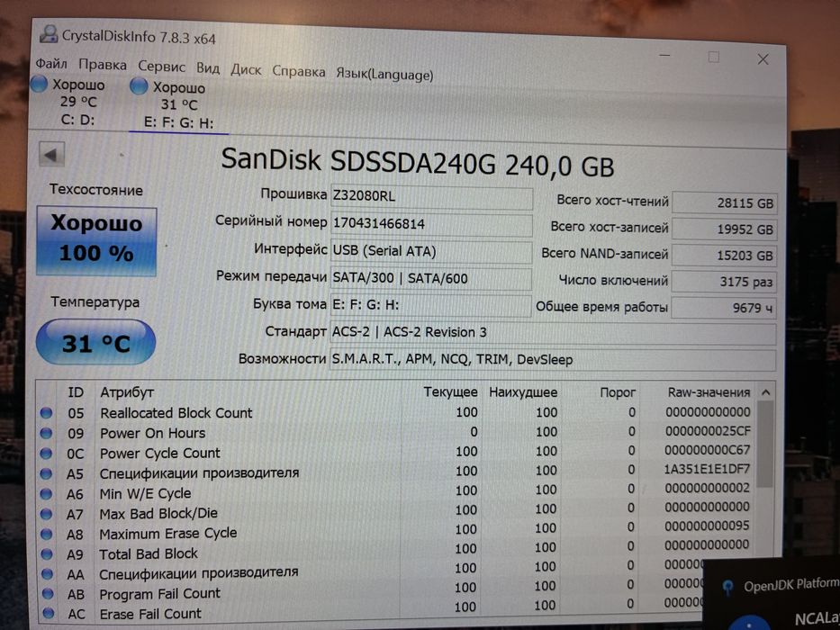This screenshot has width=840, height=630.
Task: Open the Правка menu
Action: [x=103, y=65]
